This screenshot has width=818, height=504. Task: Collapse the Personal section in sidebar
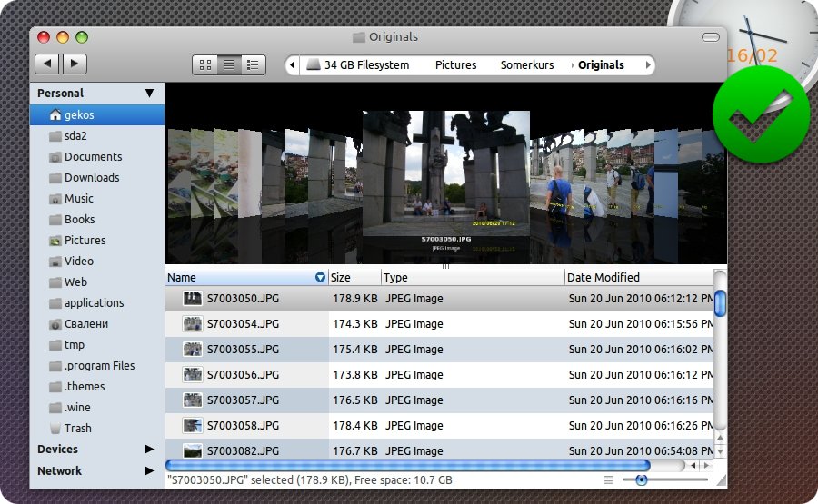click(149, 94)
